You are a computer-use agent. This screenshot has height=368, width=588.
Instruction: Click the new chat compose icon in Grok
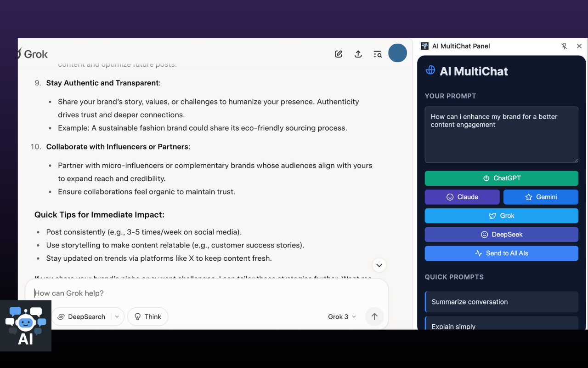point(339,54)
